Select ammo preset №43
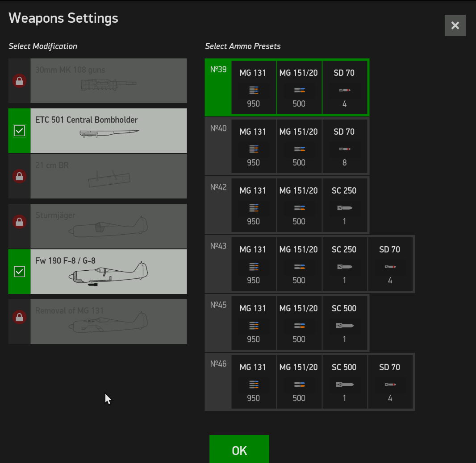 pyautogui.click(x=309, y=264)
